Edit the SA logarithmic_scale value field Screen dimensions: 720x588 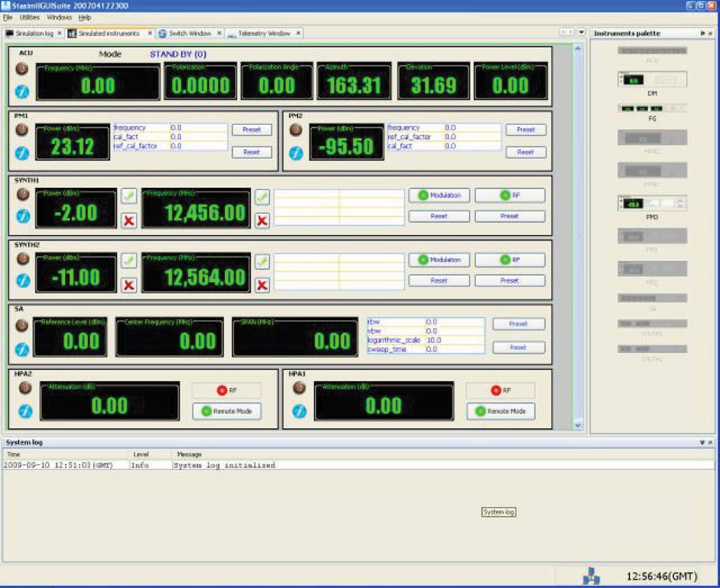click(x=455, y=341)
